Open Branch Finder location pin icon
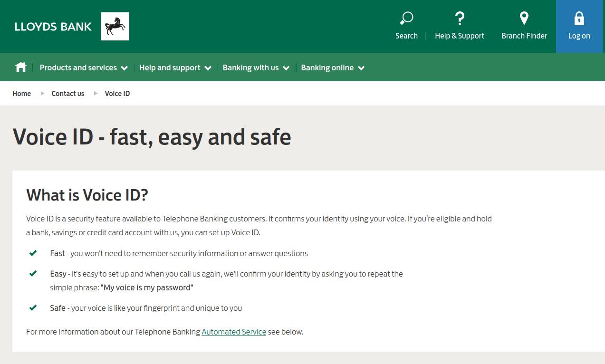Screen dimensions: 605x364 pos(524,19)
